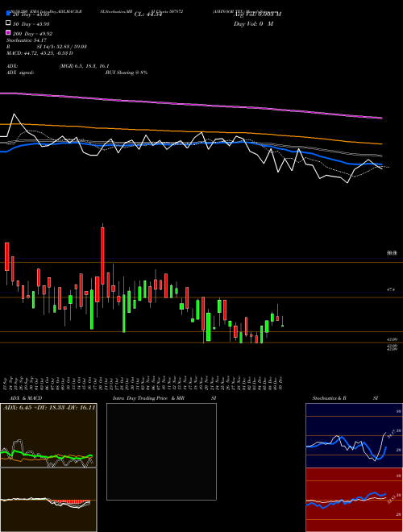The width and height of the screenshot is (403, 532).
Task: Click the 'ADX: 6.45 +DY: 18.33 -DY: 16.11' header
Action: pos(49,408)
